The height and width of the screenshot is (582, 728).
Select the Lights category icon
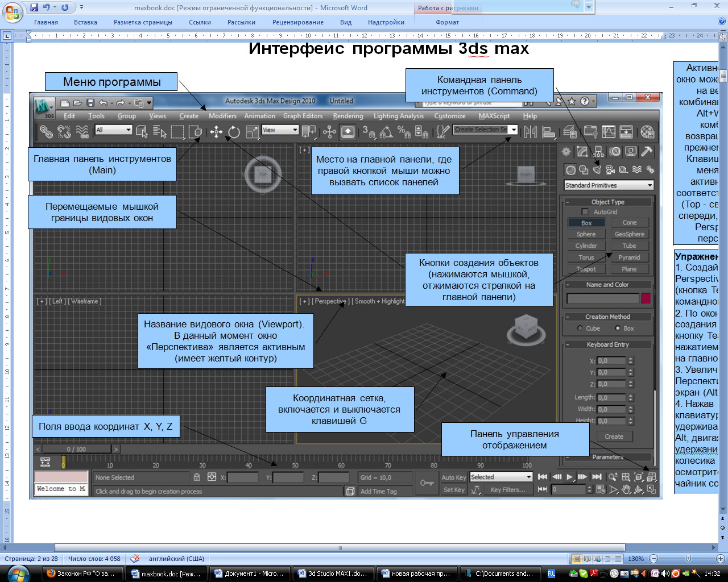(x=597, y=169)
